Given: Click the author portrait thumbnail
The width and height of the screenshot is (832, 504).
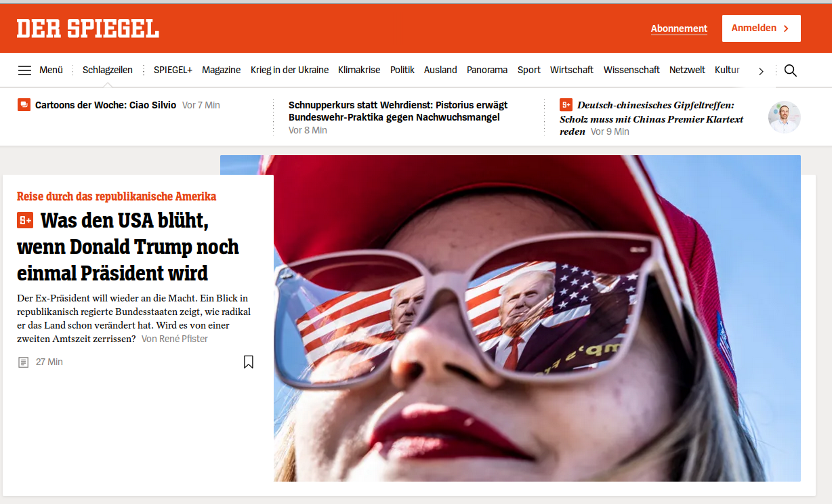Looking at the screenshot, I should point(785,117).
